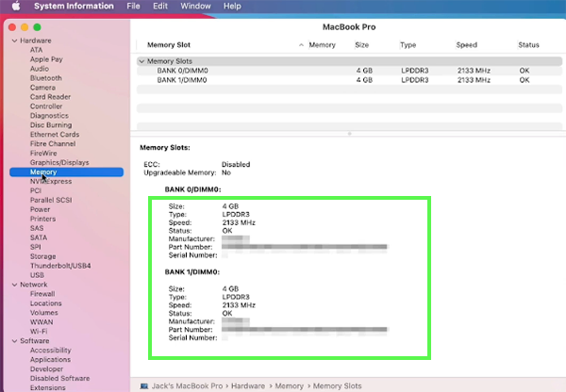Select Audio in the sidebar

(x=40, y=69)
